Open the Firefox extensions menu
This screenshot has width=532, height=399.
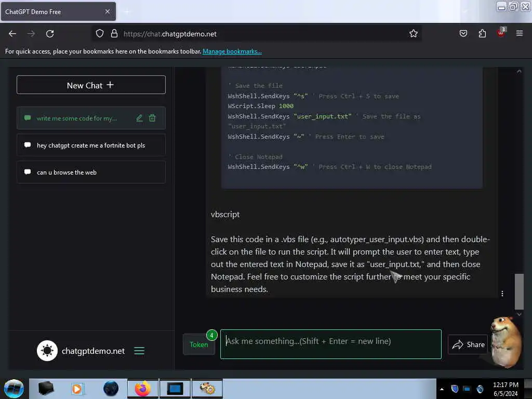click(x=482, y=34)
